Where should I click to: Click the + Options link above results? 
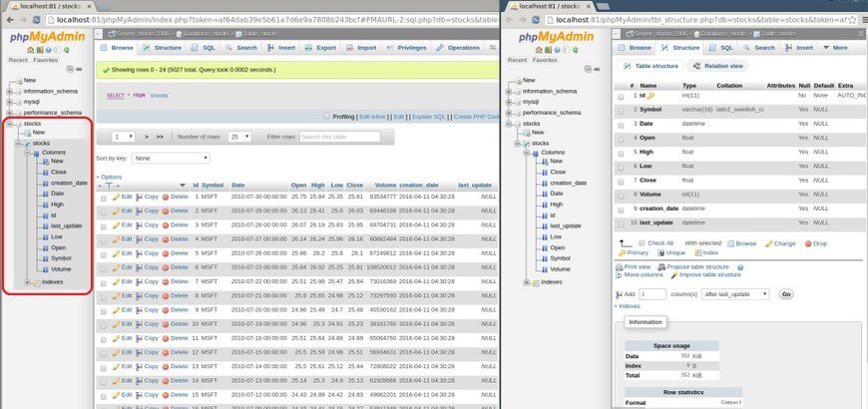point(109,178)
